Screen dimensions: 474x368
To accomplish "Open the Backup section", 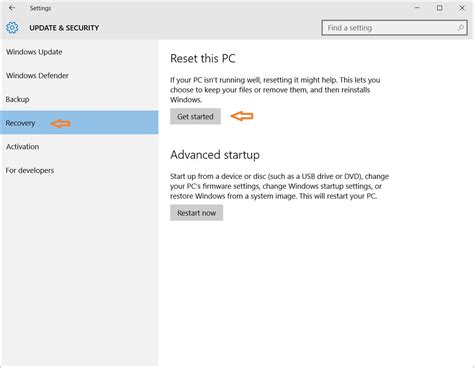I will (79, 99).
